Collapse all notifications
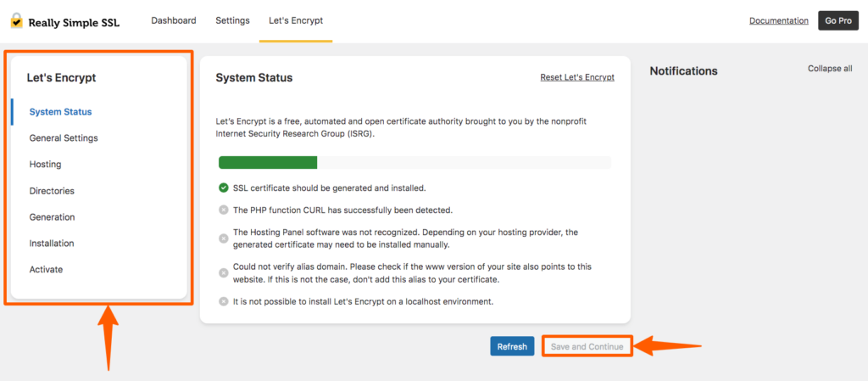This screenshot has height=381, width=868. (x=830, y=69)
